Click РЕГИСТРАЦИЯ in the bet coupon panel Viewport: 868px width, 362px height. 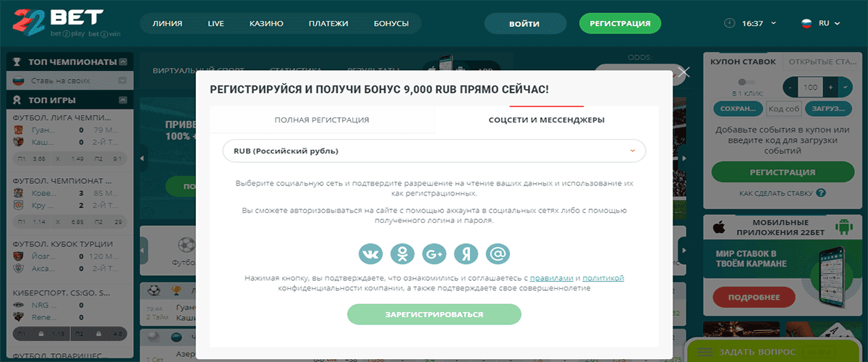[x=782, y=172]
